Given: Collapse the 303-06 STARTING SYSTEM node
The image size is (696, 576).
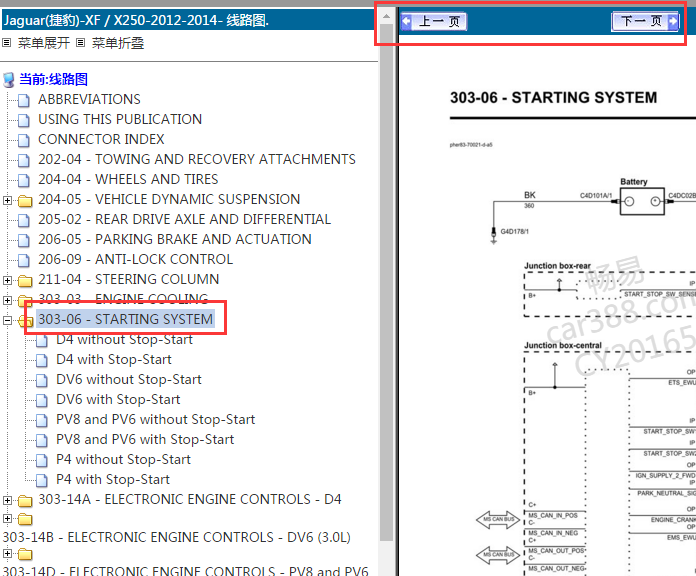Looking at the screenshot, I should (7, 320).
